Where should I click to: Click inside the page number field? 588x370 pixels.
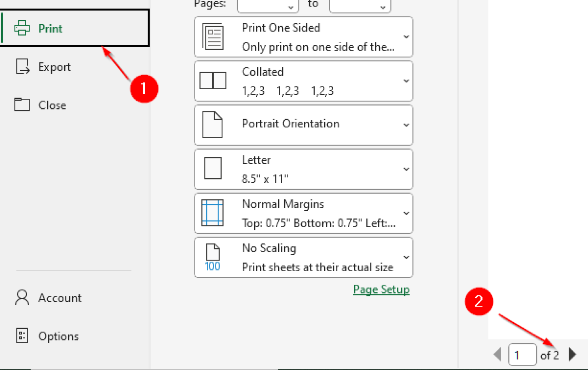(x=523, y=354)
